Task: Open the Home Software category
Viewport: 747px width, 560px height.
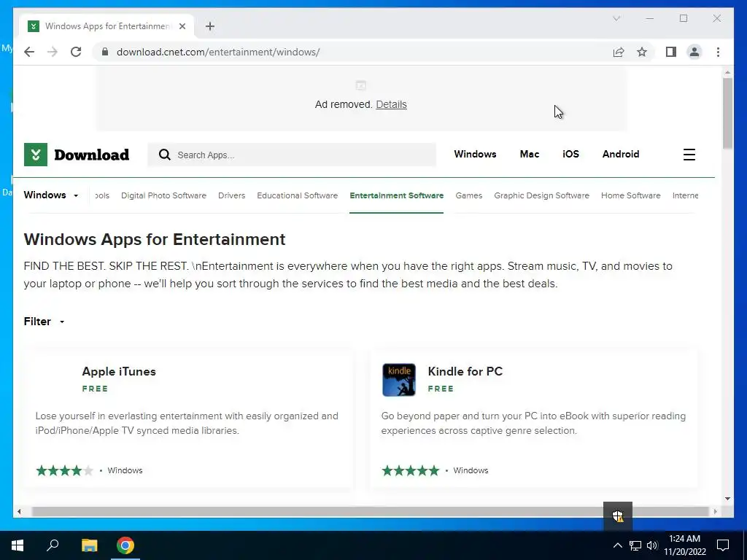Action: 631,195
